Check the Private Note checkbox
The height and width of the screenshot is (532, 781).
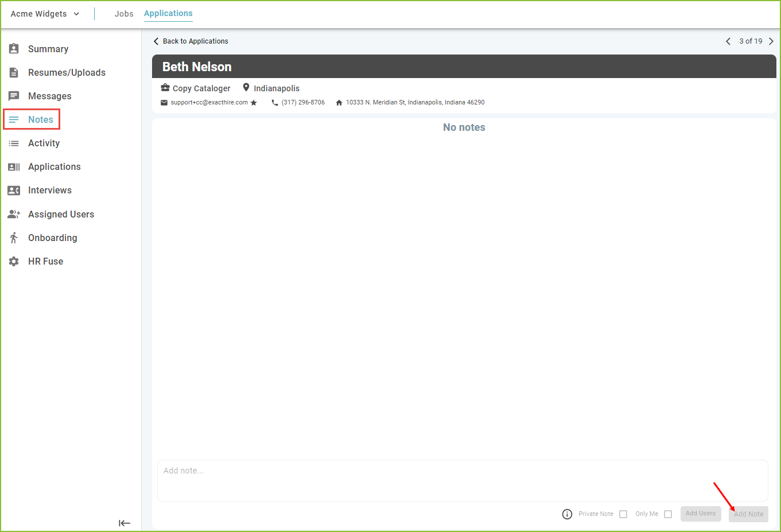(x=623, y=514)
